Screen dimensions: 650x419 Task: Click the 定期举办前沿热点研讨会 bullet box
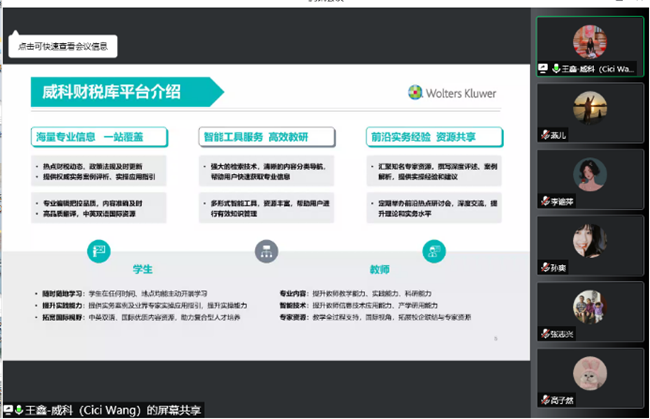click(434, 208)
